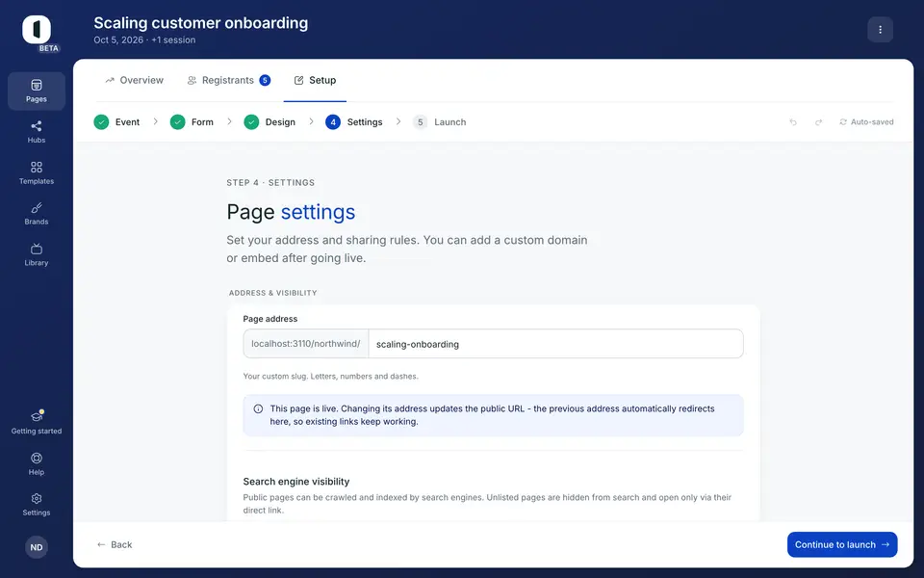Click the Page settings heading
924x578 pixels.
291,212
